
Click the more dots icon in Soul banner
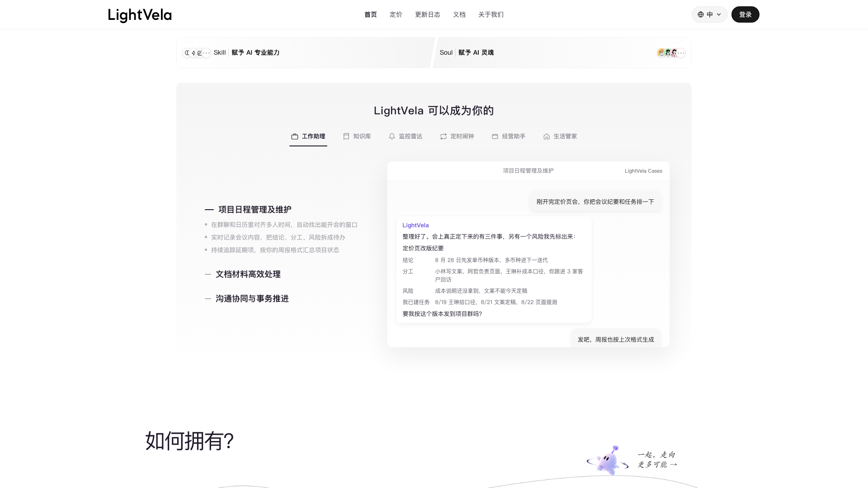click(x=681, y=53)
